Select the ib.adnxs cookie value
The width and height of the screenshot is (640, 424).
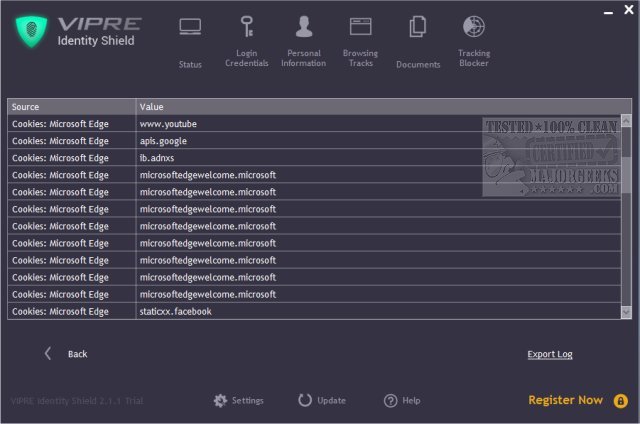pos(157,158)
